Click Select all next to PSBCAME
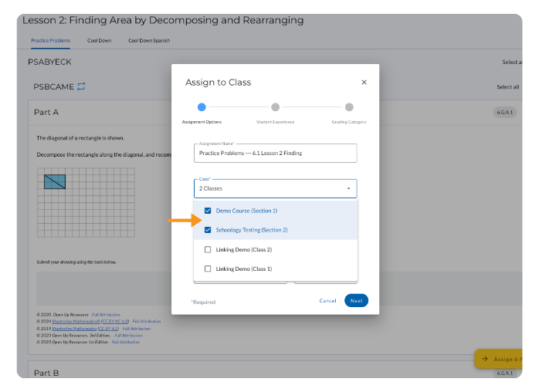 click(x=507, y=87)
